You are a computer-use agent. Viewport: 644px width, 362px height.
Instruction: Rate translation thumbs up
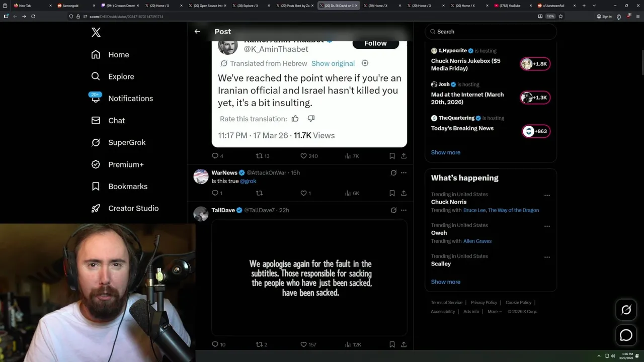[295, 119]
